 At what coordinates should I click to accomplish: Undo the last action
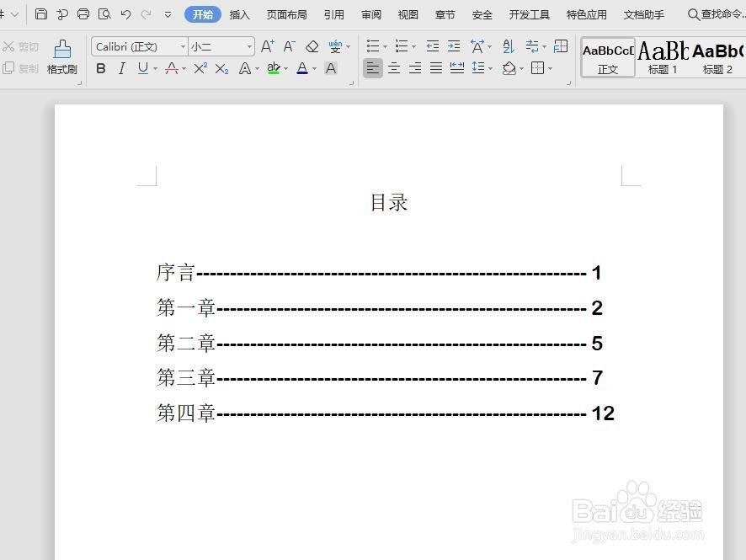(125, 14)
